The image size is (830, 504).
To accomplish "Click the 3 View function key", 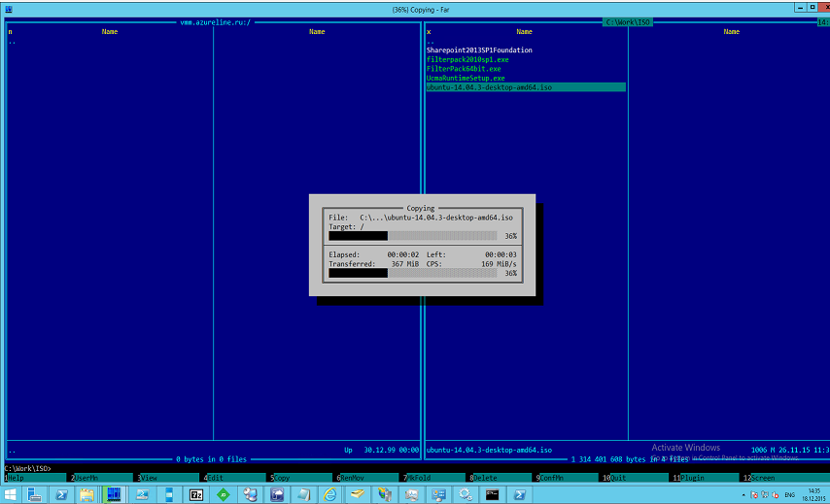I will (168, 478).
